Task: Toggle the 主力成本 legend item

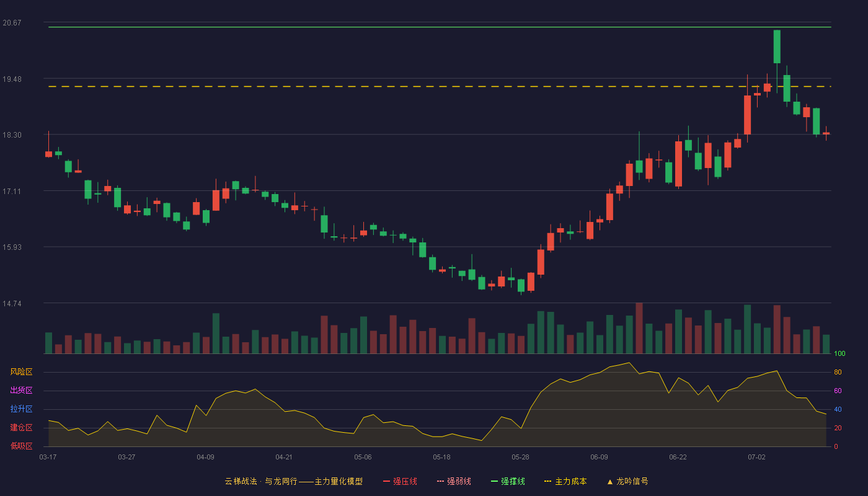Action: click(x=565, y=481)
